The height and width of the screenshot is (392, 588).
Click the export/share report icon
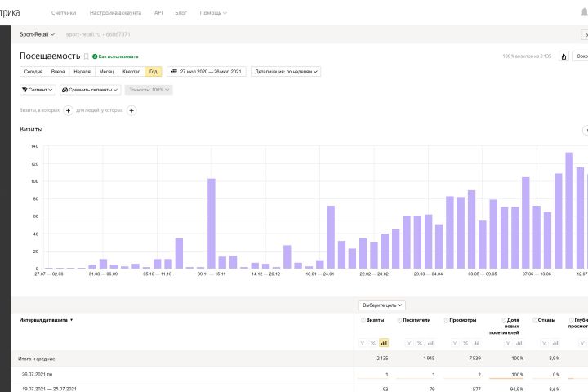click(x=563, y=56)
